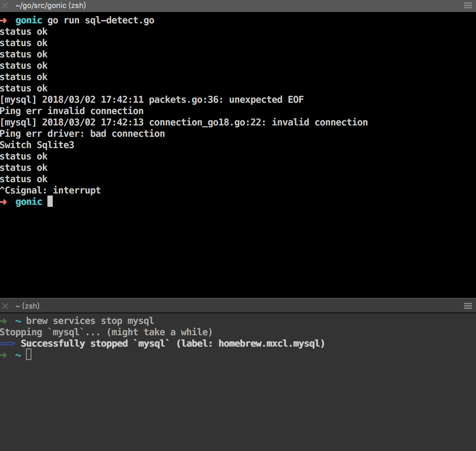
Task: Click the block cursor in the top pane
Action: click(x=50, y=201)
